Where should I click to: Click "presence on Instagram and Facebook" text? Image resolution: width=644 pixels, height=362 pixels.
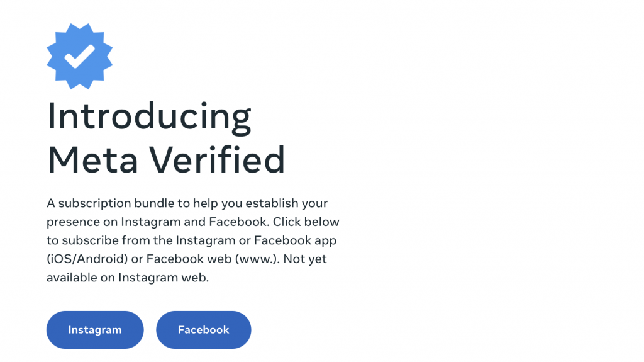tap(149, 222)
